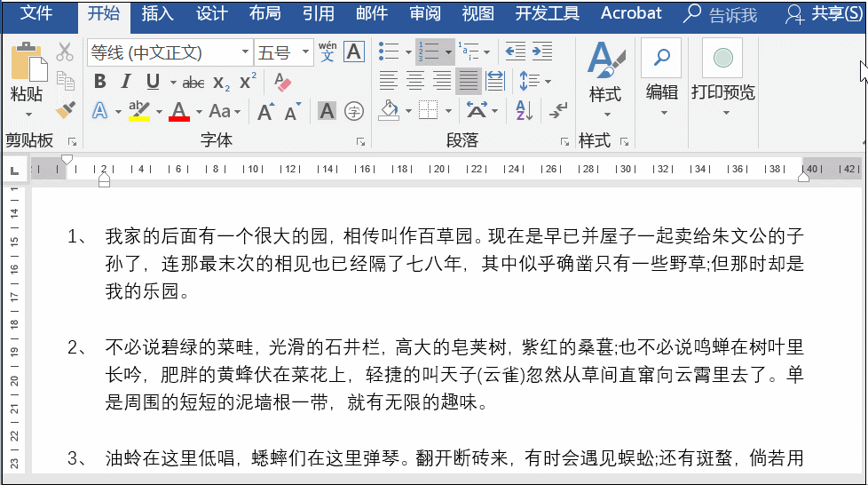The height and width of the screenshot is (485, 868).
Task: Toggle Center alignment
Action: [415, 82]
